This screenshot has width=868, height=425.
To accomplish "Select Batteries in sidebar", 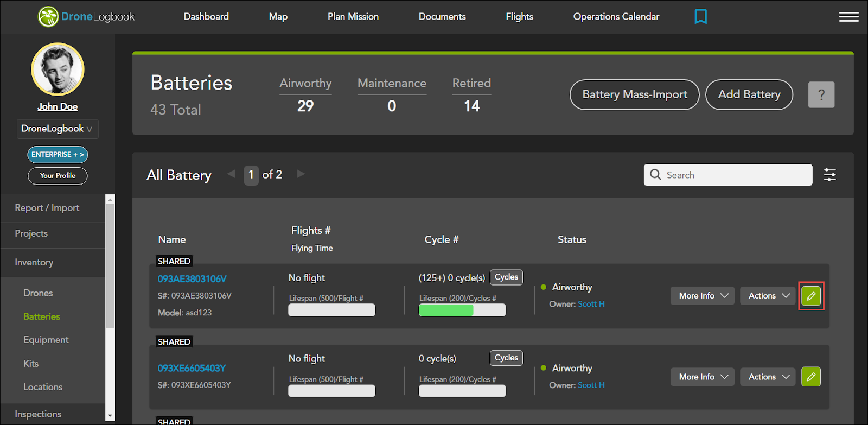I will click(42, 316).
